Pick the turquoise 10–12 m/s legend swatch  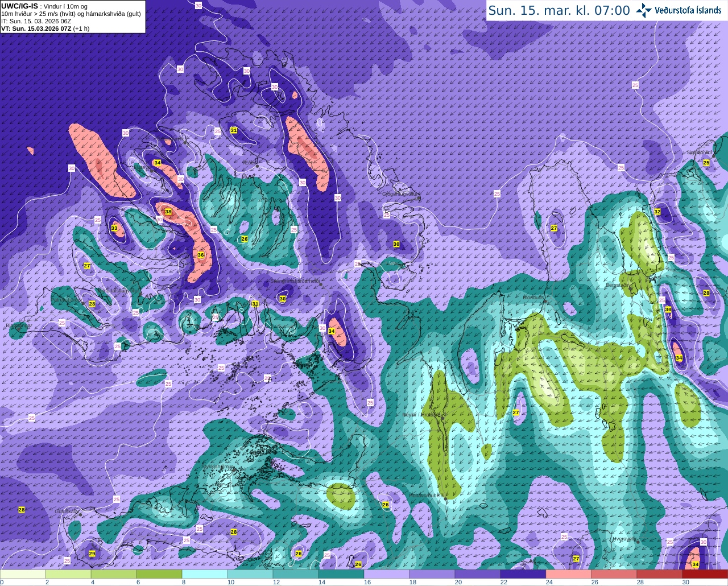pyautogui.click(x=250, y=574)
